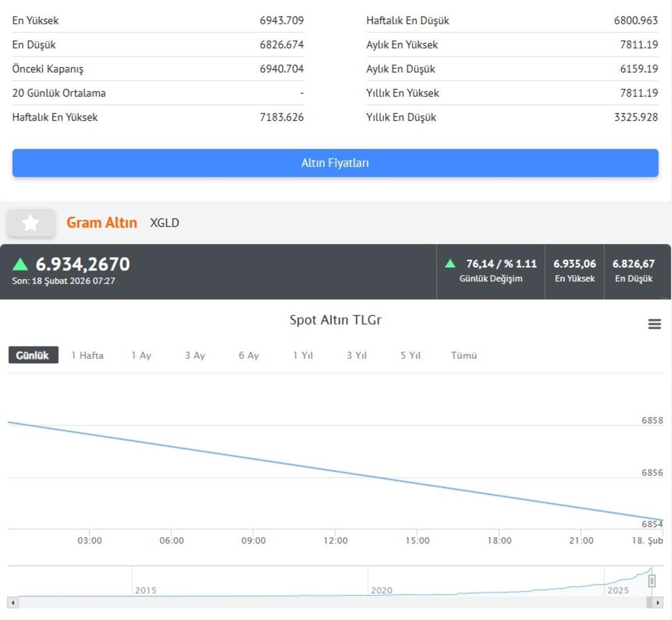Click the green up triangle beside 6.934,2670
Image resolution: width=672 pixels, height=620 pixels.
point(21,264)
